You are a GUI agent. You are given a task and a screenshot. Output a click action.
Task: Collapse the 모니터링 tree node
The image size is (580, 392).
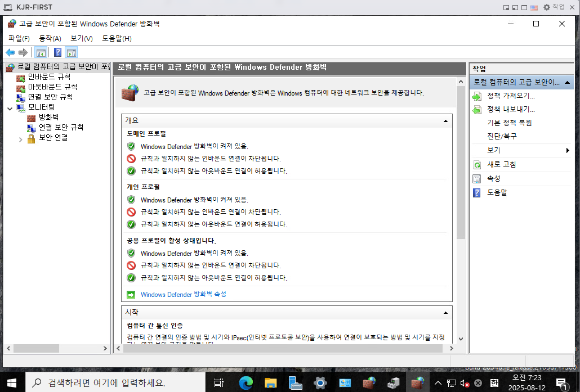[10, 109]
